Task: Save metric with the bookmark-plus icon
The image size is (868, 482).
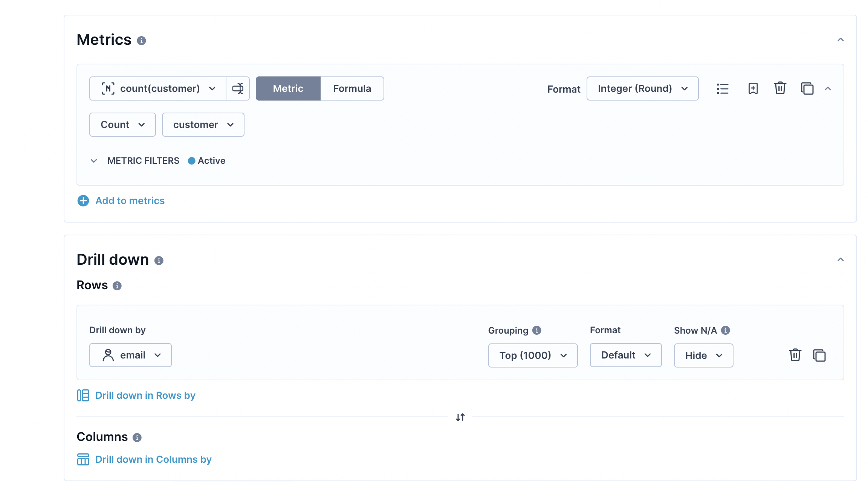Action: point(753,88)
